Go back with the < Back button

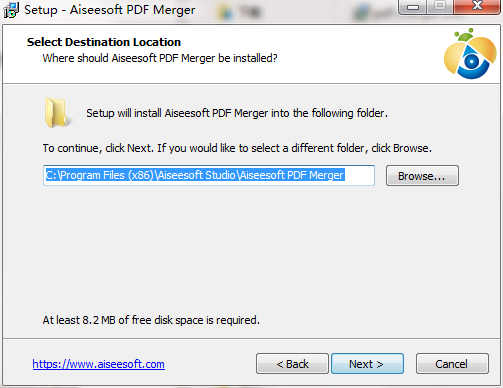tap(292, 364)
